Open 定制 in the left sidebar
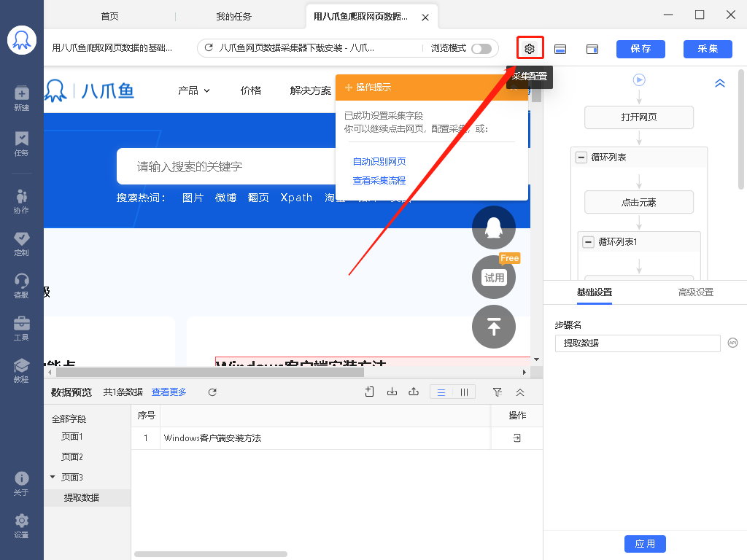 21,244
